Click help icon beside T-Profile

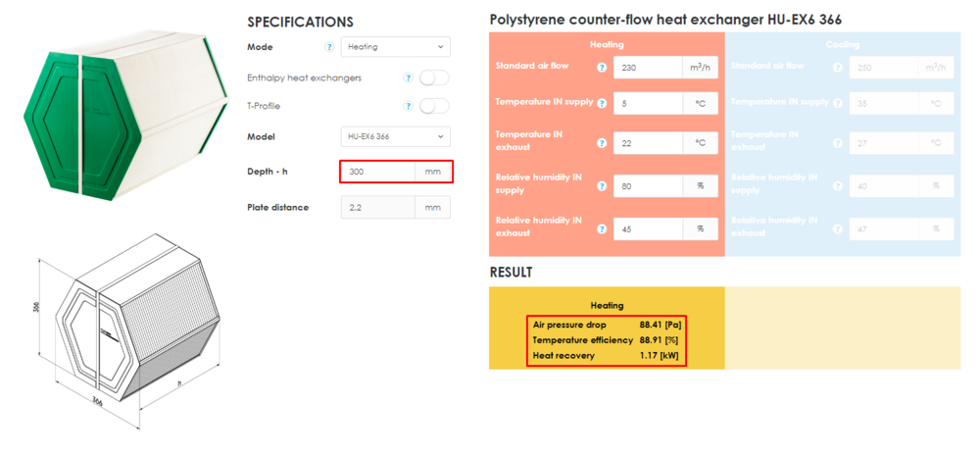click(x=408, y=106)
